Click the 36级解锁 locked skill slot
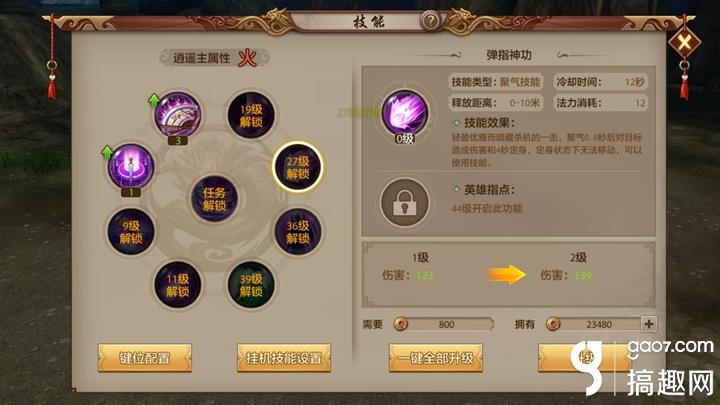The image size is (720, 405). click(298, 232)
